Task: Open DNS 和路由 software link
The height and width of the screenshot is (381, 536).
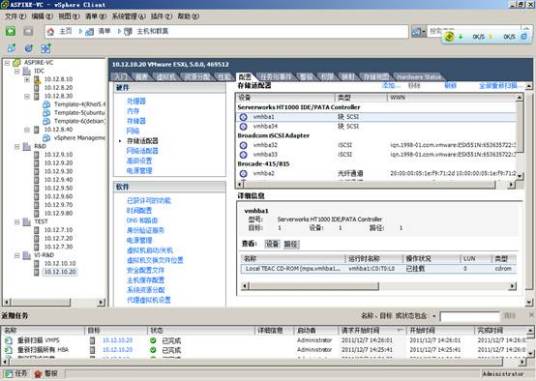Action: (x=142, y=221)
